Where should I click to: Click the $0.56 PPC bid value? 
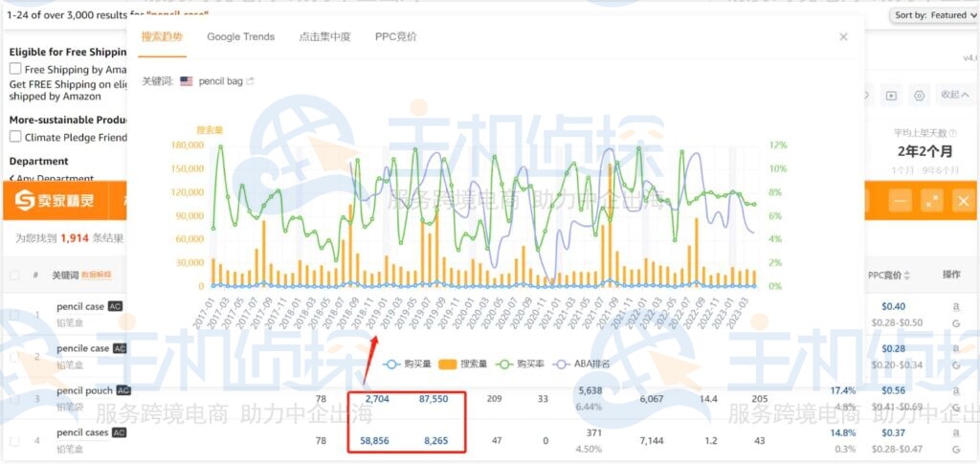coord(893,390)
